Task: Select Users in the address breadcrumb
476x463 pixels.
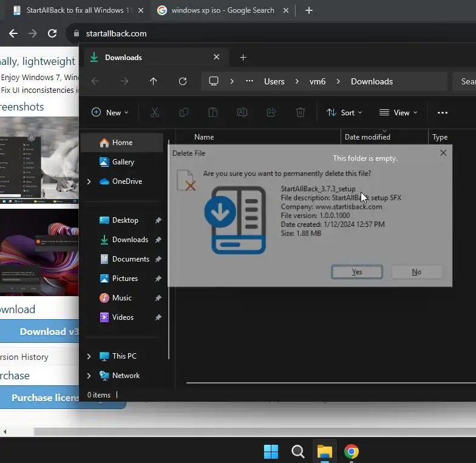Action: [x=274, y=81]
